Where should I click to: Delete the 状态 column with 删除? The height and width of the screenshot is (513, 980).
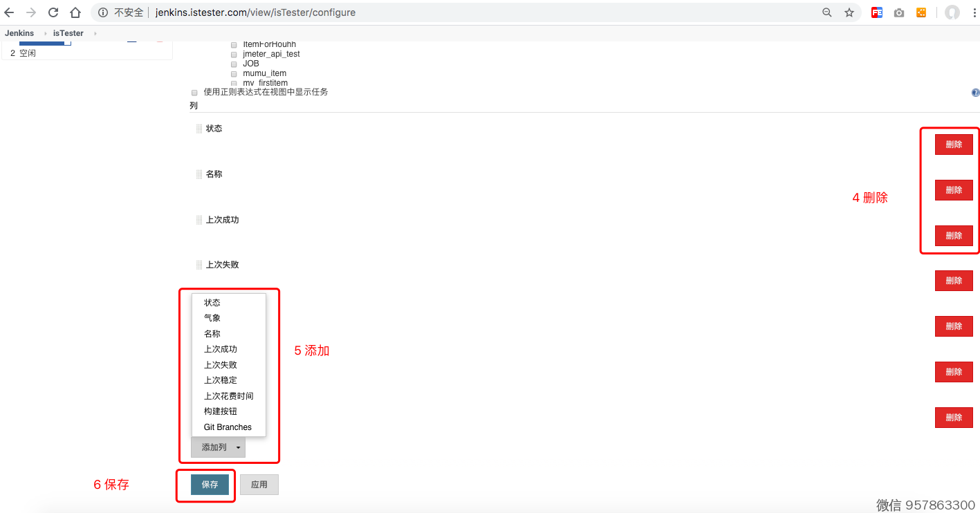[x=954, y=144]
